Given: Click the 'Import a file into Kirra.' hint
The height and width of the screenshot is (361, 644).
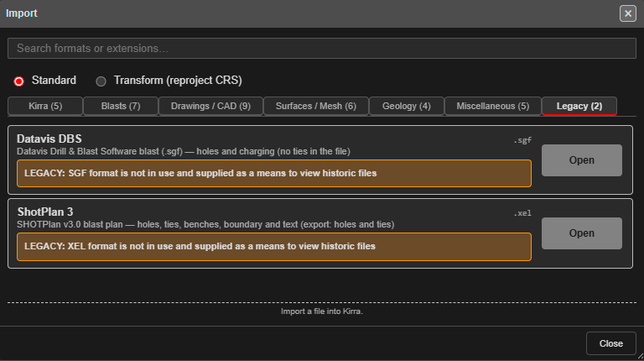Looking at the screenshot, I should (x=322, y=311).
